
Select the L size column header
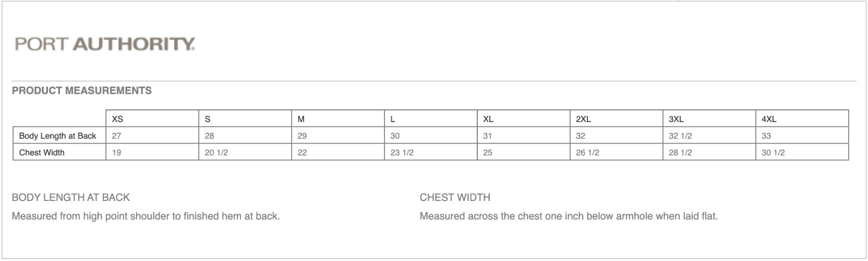point(431,118)
